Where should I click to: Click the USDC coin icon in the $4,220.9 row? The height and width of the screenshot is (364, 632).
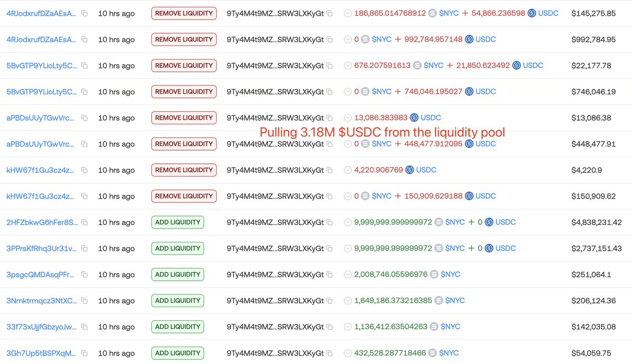(x=410, y=170)
